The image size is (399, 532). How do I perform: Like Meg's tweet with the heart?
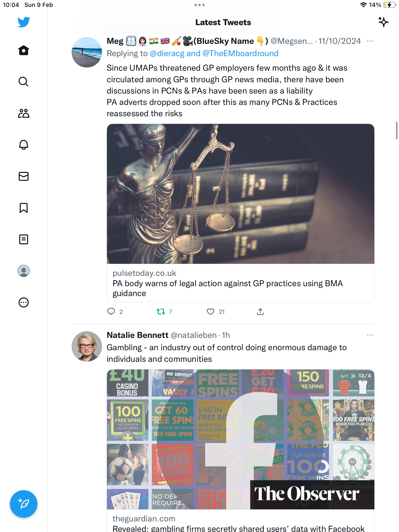pyautogui.click(x=211, y=312)
